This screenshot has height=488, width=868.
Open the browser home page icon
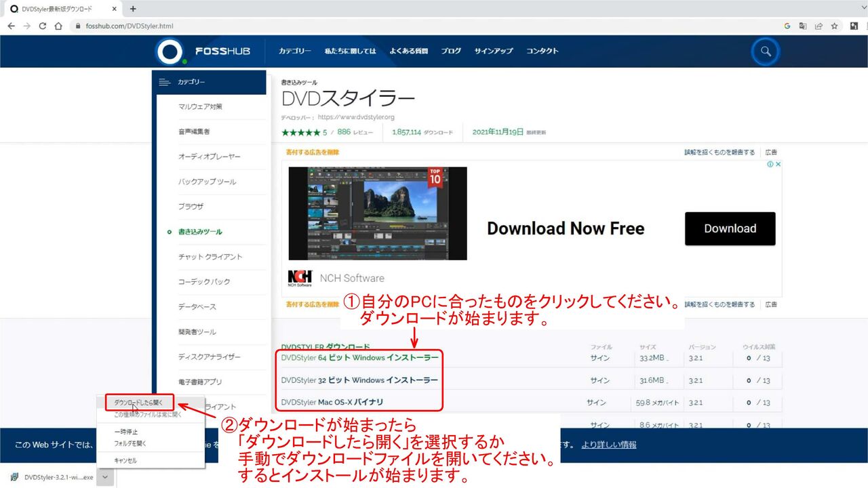click(x=58, y=26)
